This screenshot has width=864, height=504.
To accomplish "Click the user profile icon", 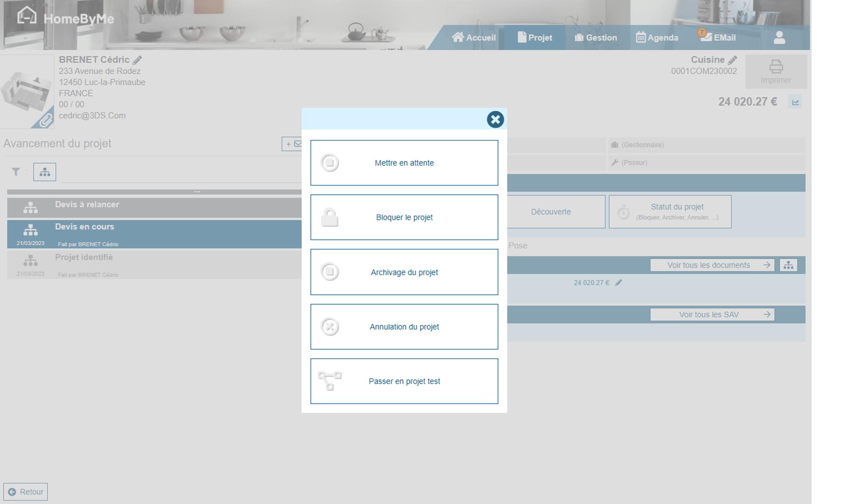I will [779, 38].
